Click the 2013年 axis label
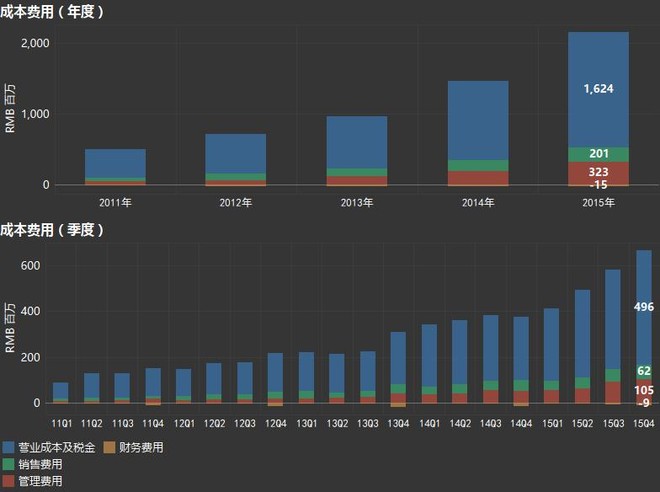 coord(357,203)
